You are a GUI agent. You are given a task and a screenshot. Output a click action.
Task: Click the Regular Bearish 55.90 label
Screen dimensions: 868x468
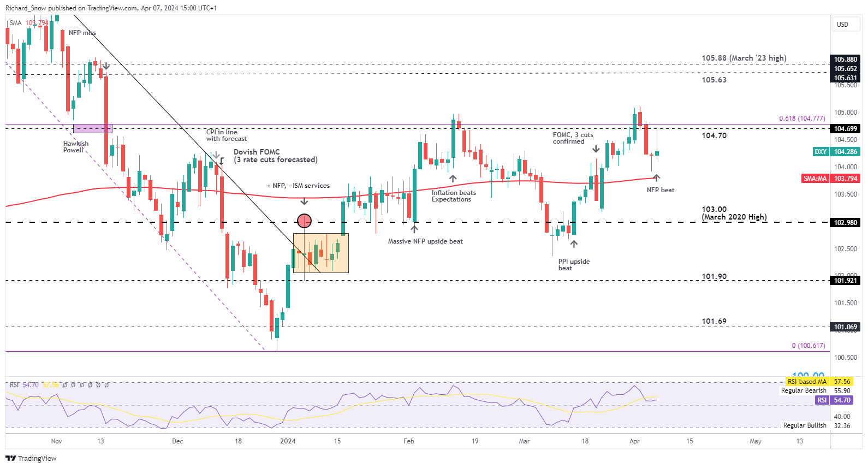click(x=816, y=390)
